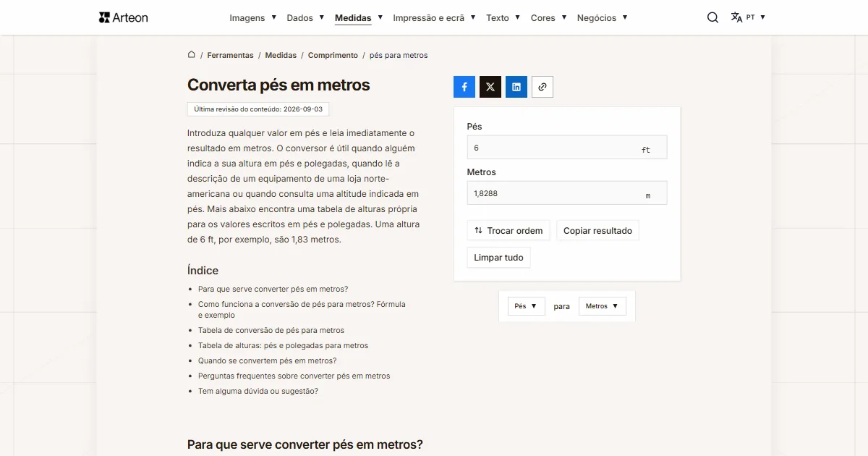
Task: Copy the page link icon
Action: 542,87
